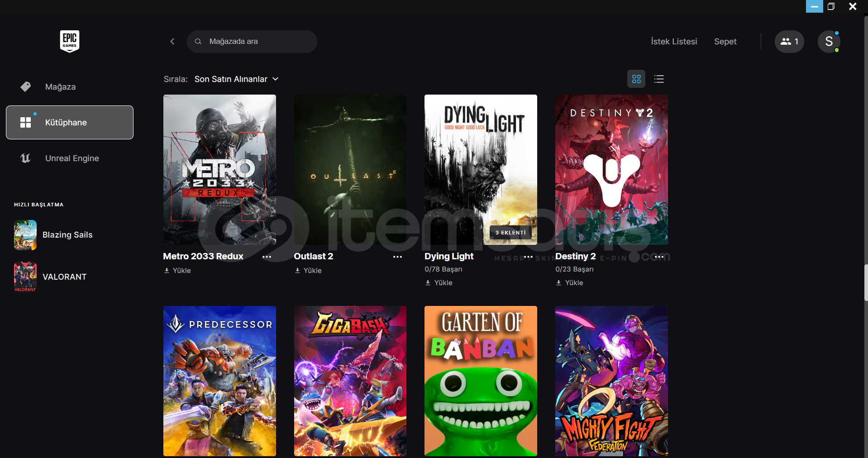Minimize the Epic Games Launcher window
The height and width of the screenshot is (458, 868).
click(x=814, y=6)
